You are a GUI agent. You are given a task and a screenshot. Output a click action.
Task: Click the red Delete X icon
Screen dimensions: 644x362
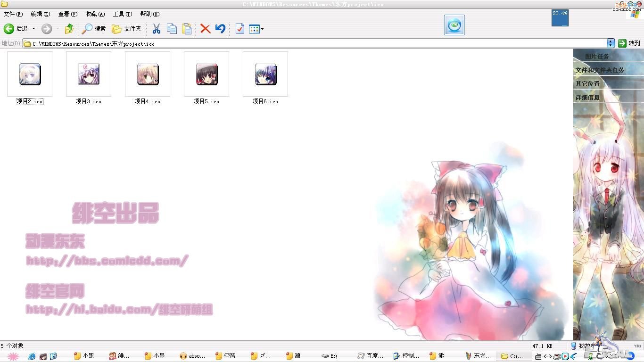(x=205, y=29)
